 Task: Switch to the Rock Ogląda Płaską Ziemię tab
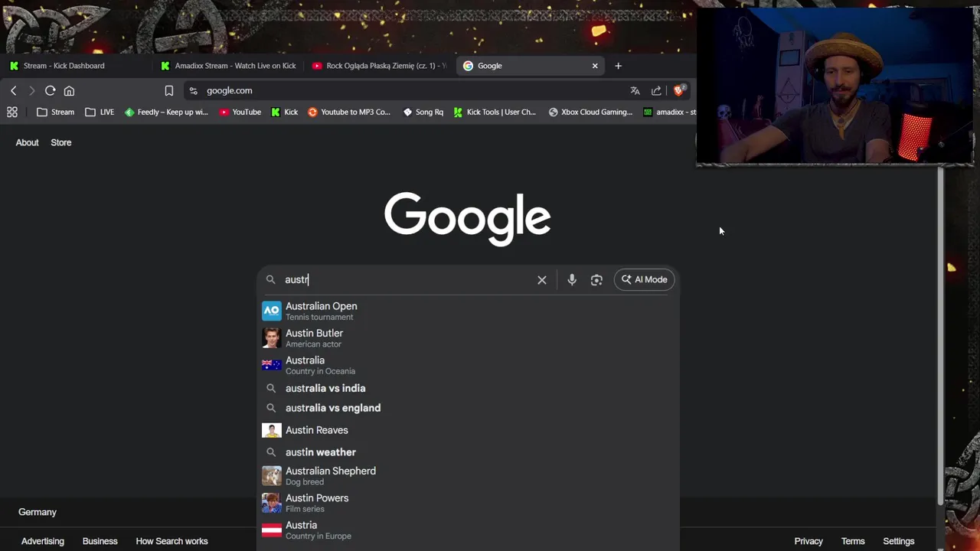[x=379, y=66]
